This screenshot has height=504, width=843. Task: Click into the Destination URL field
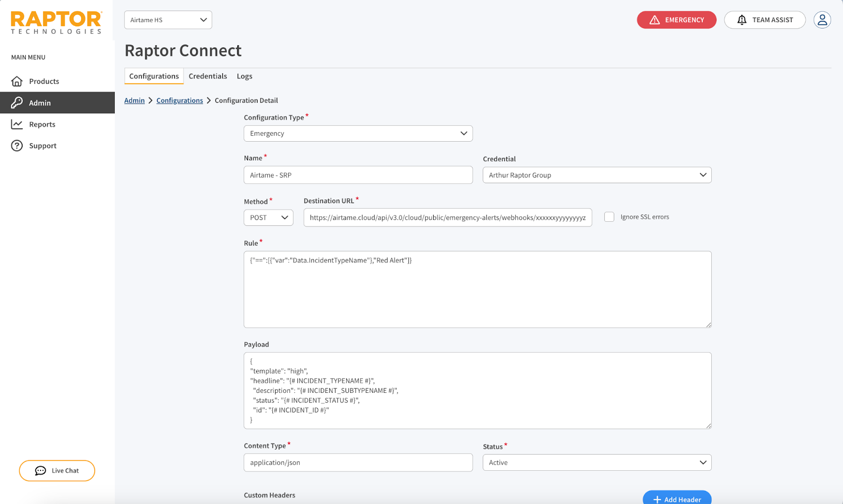click(x=448, y=218)
